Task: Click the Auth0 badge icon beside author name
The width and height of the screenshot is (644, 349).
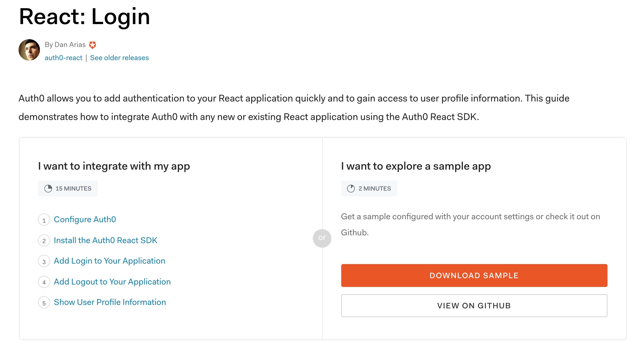Action: point(92,45)
